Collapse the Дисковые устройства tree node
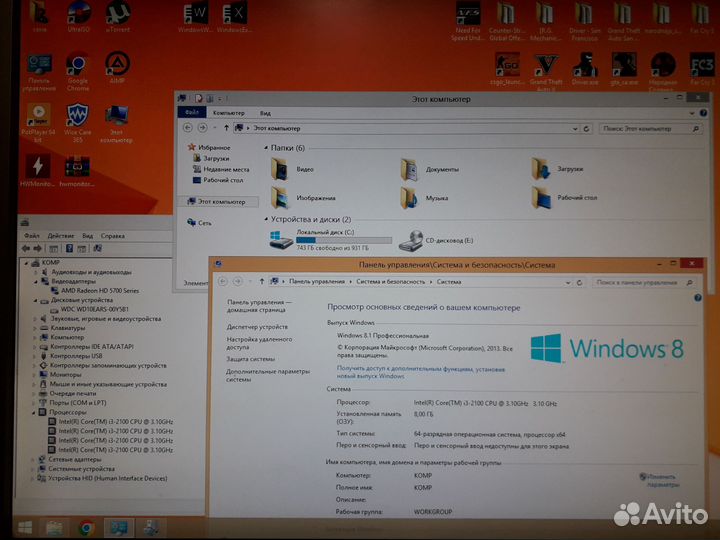 point(36,300)
